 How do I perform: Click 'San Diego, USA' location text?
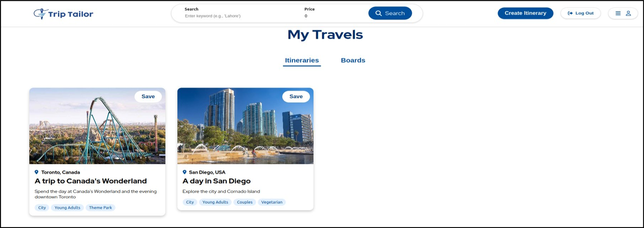pyautogui.click(x=207, y=172)
